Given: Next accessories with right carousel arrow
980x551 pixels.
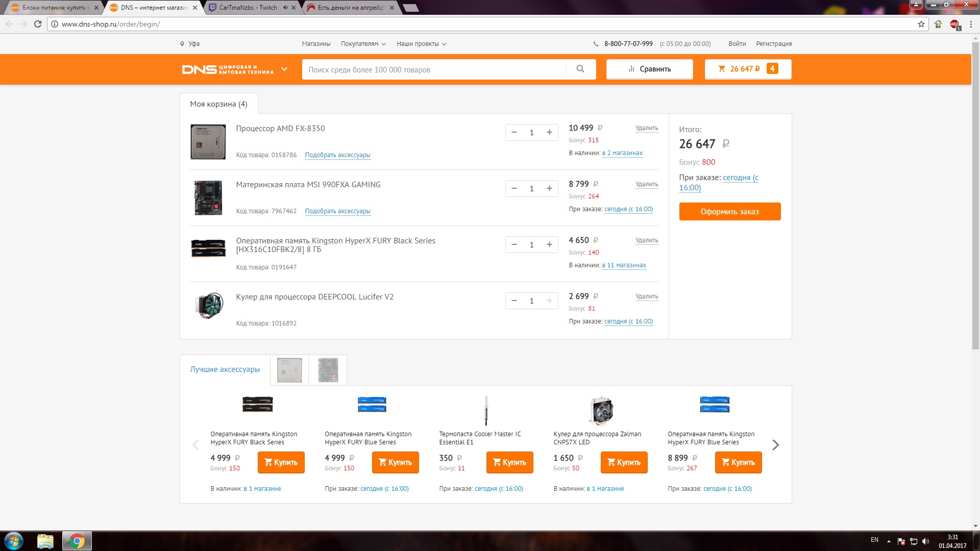Looking at the screenshot, I should [x=775, y=445].
